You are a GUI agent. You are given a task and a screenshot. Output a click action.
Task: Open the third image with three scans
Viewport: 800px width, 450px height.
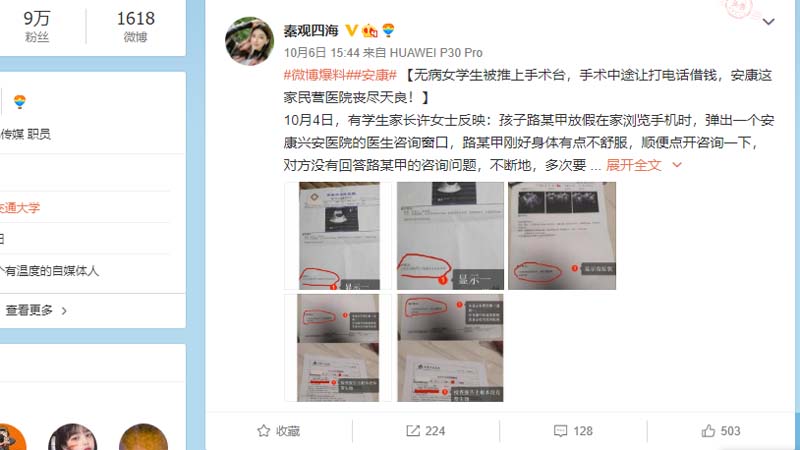pos(562,236)
